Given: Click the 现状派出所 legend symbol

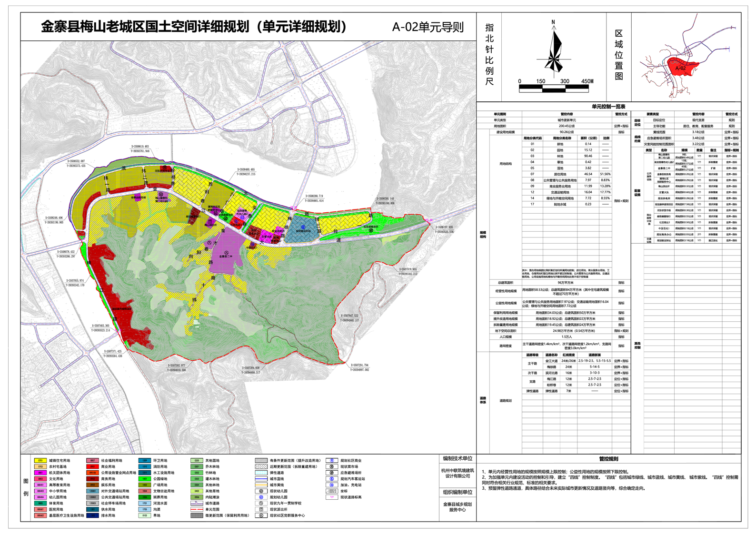Looking at the screenshot, I should (x=261, y=509).
